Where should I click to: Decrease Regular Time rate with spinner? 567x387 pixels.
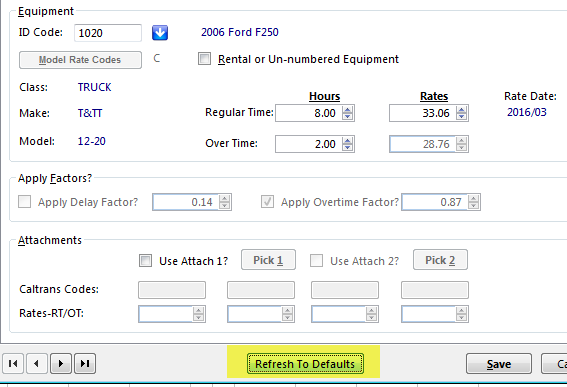[461, 117]
